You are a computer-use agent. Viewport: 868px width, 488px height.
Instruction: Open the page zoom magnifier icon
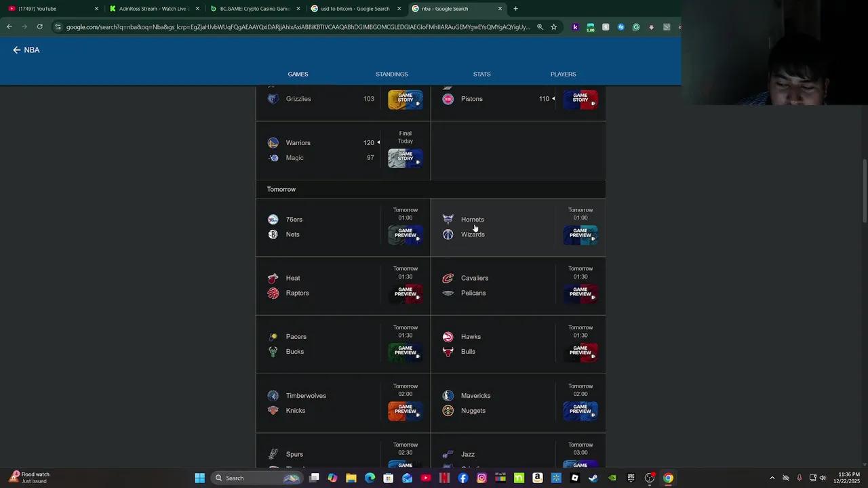(x=540, y=27)
